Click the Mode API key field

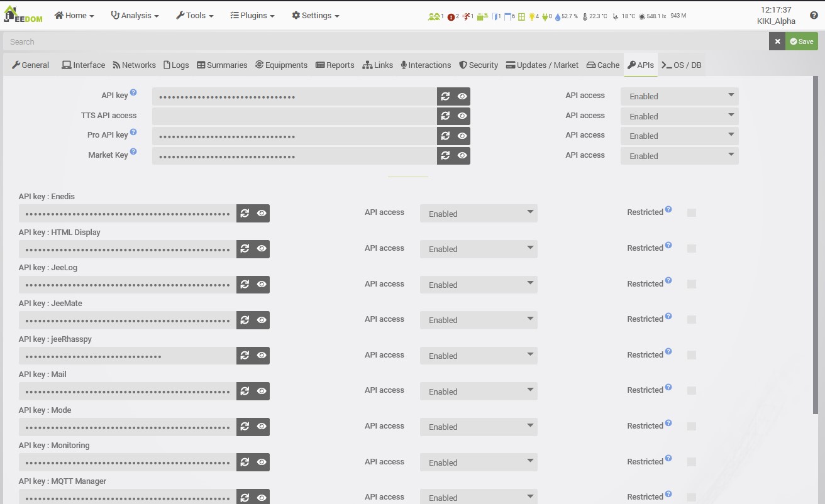click(x=128, y=427)
